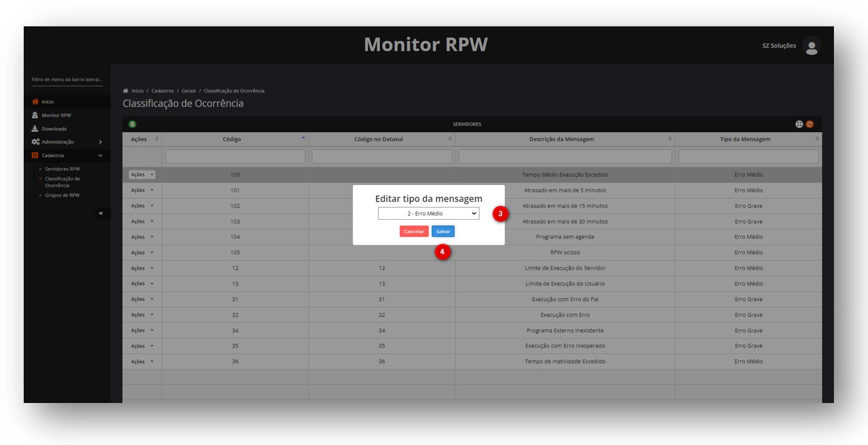Screen dimensions: 868x445
Task: Open the user profile avatar icon
Action: coord(811,46)
